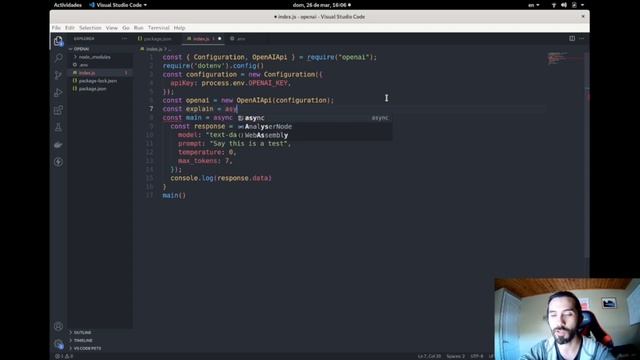
Task: Expand the OUTLINE section
Action: coord(82,332)
